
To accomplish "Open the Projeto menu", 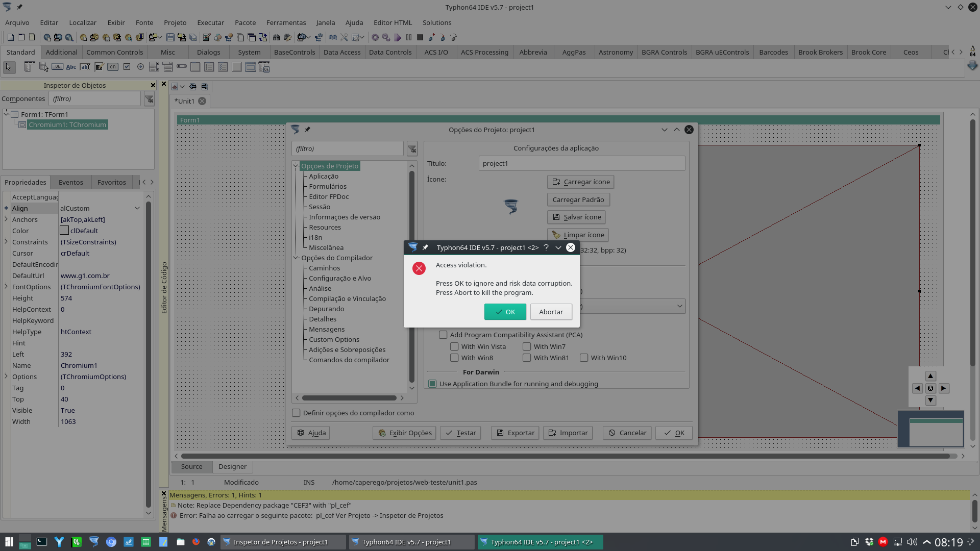I will 175,22.
